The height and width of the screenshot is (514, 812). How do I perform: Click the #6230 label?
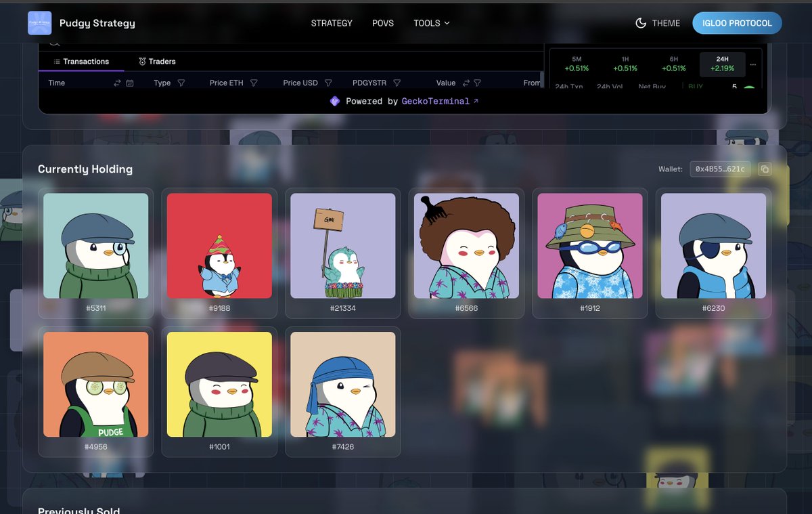tap(713, 308)
